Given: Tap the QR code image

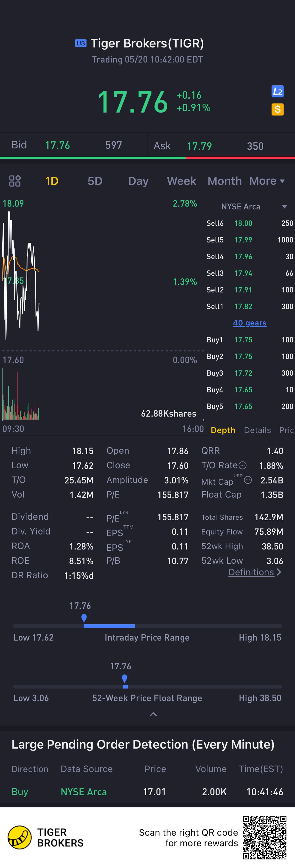Looking at the screenshot, I should coord(265,837).
